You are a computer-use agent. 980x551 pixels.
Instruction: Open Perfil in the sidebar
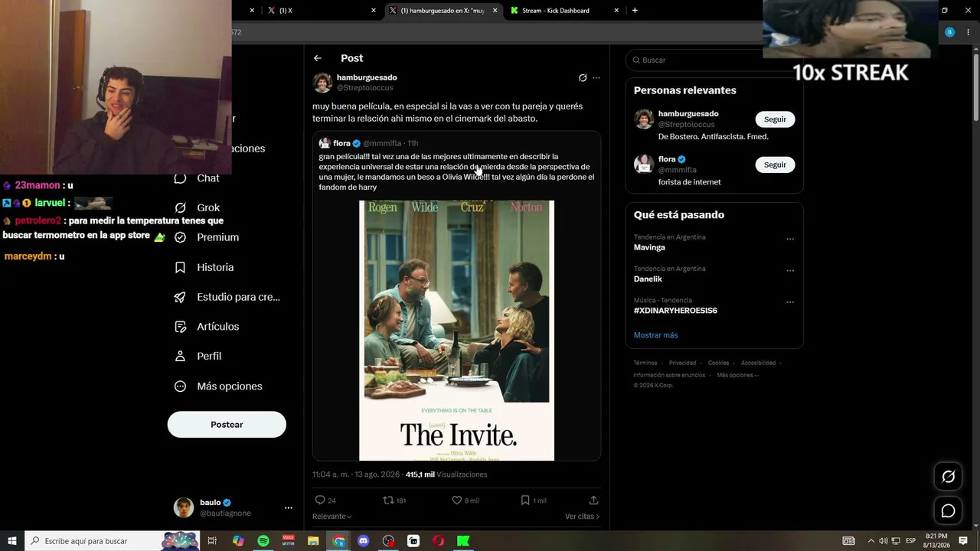coord(198,356)
